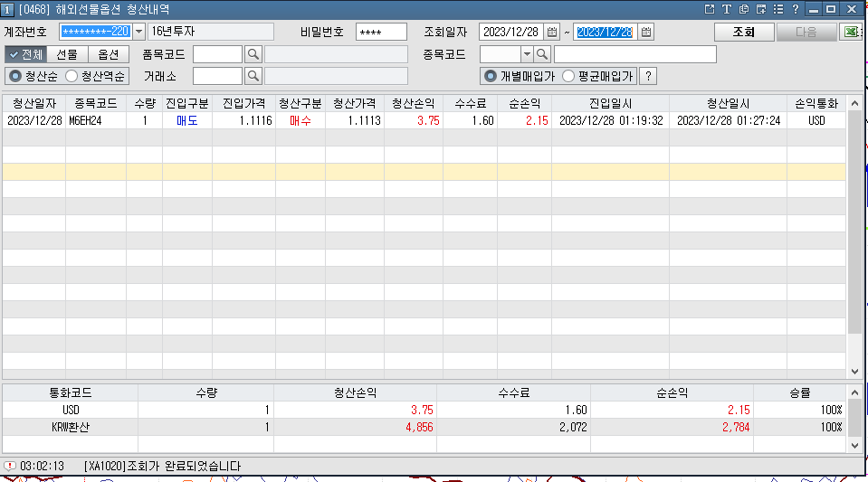Switch to the 옵션 tab
The width and height of the screenshot is (868, 482).
pos(109,54)
